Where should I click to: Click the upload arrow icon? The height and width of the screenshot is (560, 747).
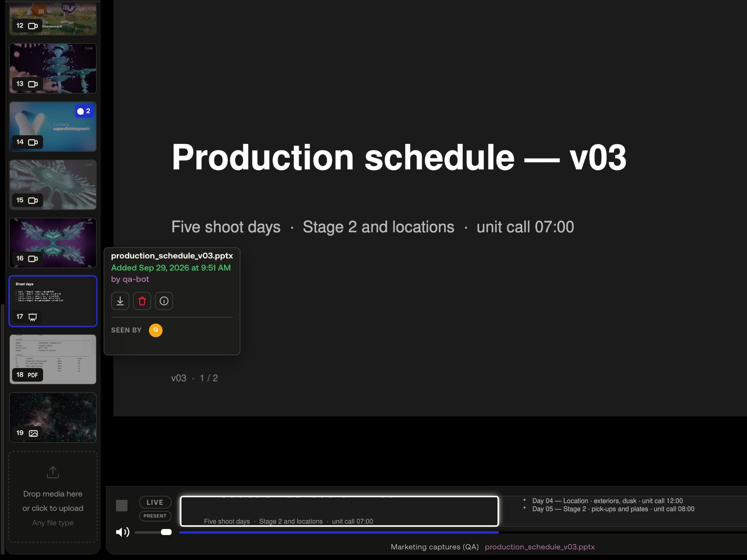pos(53,472)
